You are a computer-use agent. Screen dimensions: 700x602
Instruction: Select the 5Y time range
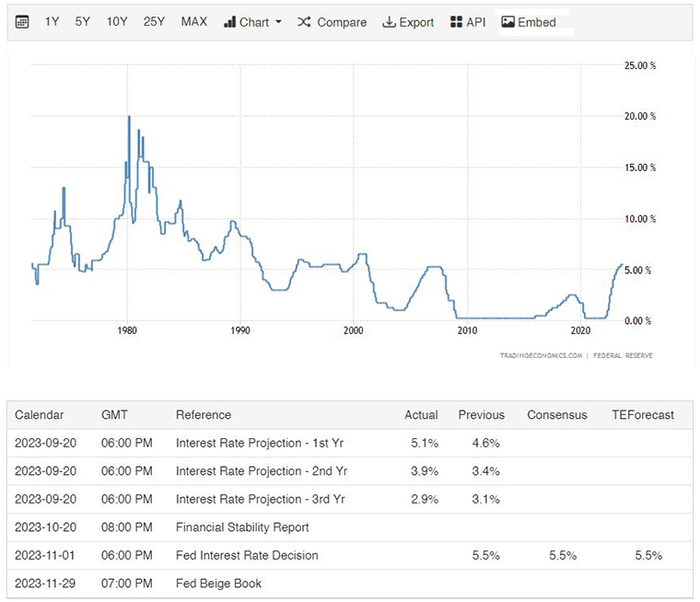[x=83, y=21]
